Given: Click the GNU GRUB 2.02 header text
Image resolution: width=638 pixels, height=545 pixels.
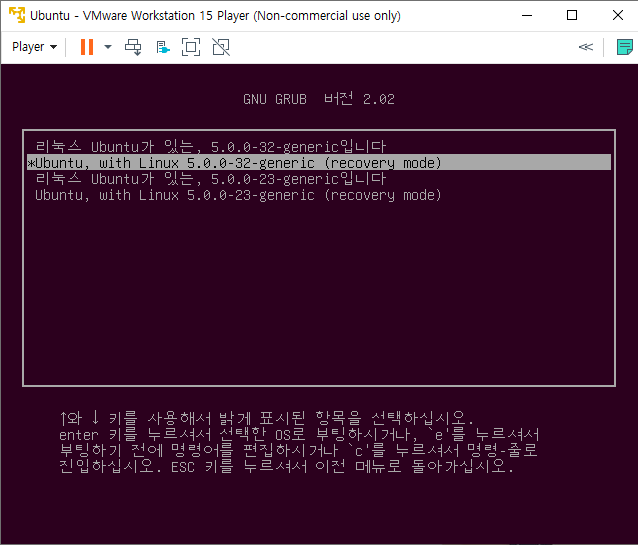Looking at the screenshot, I should tap(319, 99).
